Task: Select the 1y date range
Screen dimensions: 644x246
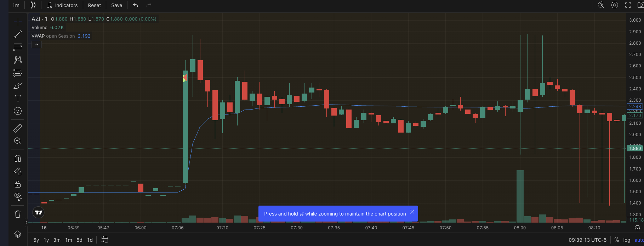Action: coord(46,240)
